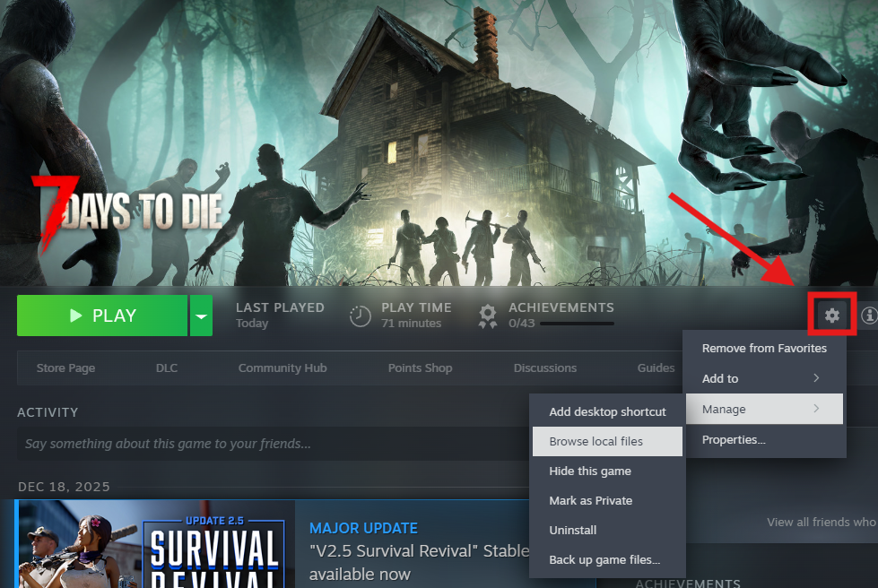878x588 pixels.
Task: Click the ACHIEVEMENTS 0/43 text
Action: pyautogui.click(x=561, y=315)
